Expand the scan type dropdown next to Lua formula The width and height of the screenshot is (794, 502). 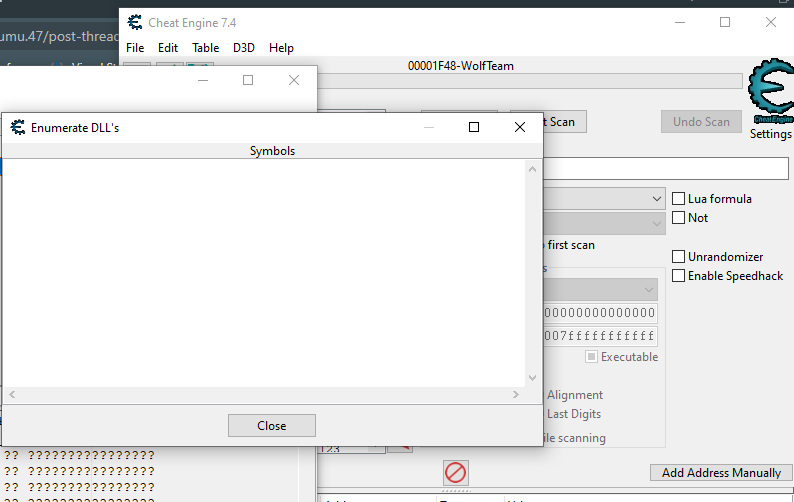tap(656, 199)
